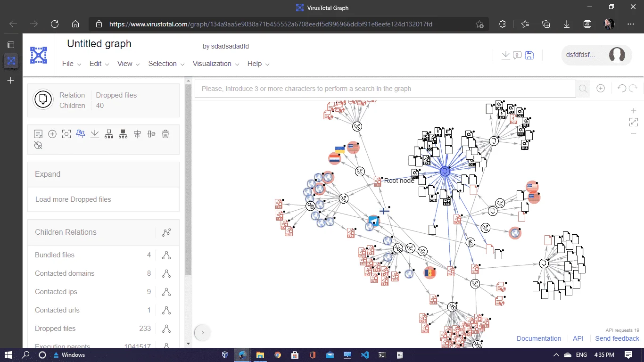Expand Contacted urls relation icon
The width and height of the screenshot is (644, 362).
point(166,310)
